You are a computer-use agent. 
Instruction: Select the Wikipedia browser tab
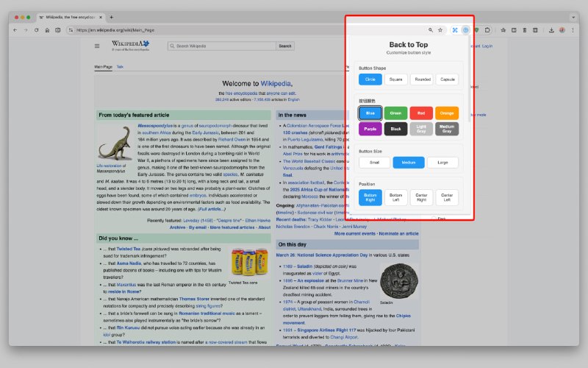point(71,17)
